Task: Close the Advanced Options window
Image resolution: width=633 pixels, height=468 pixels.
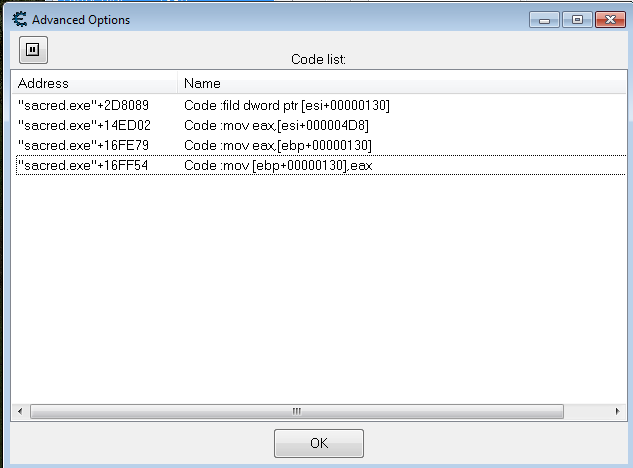Action: [610, 20]
